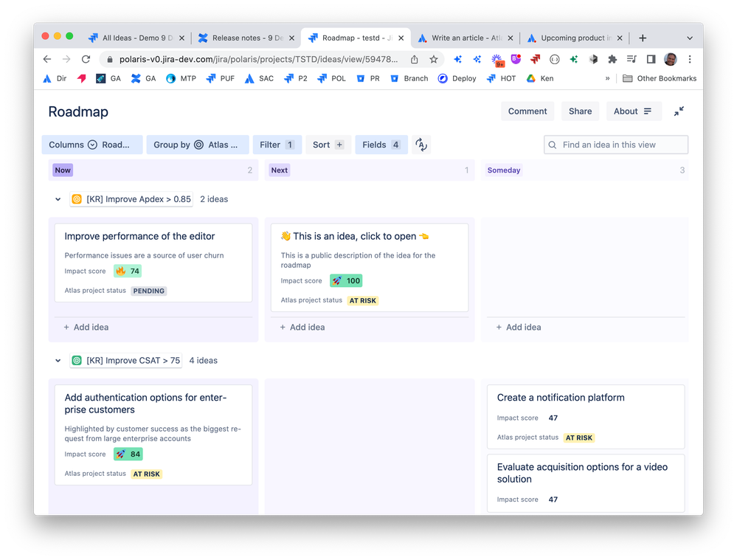
Task: Close the Release notes tab
Action: pyautogui.click(x=291, y=38)
